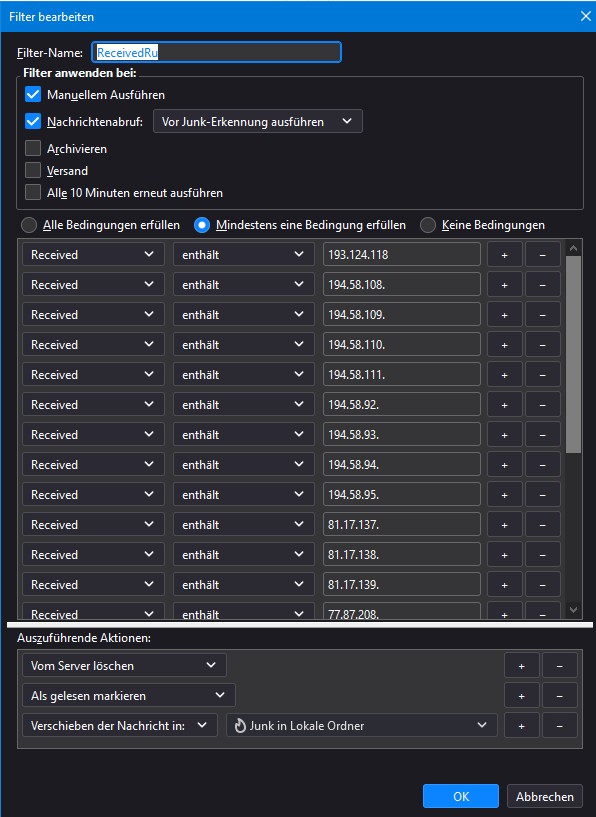596x817 pixels.
Task: Remove the 81.17.137. condition row
Action: click(542, 525)
